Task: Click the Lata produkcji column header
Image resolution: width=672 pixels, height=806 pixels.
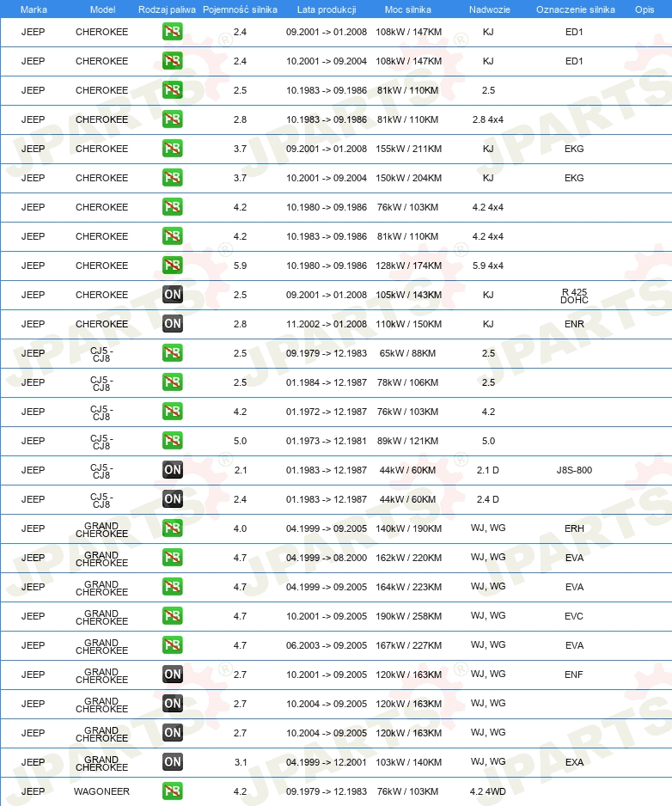Action: pyautogui.click(x=327, y=9)
